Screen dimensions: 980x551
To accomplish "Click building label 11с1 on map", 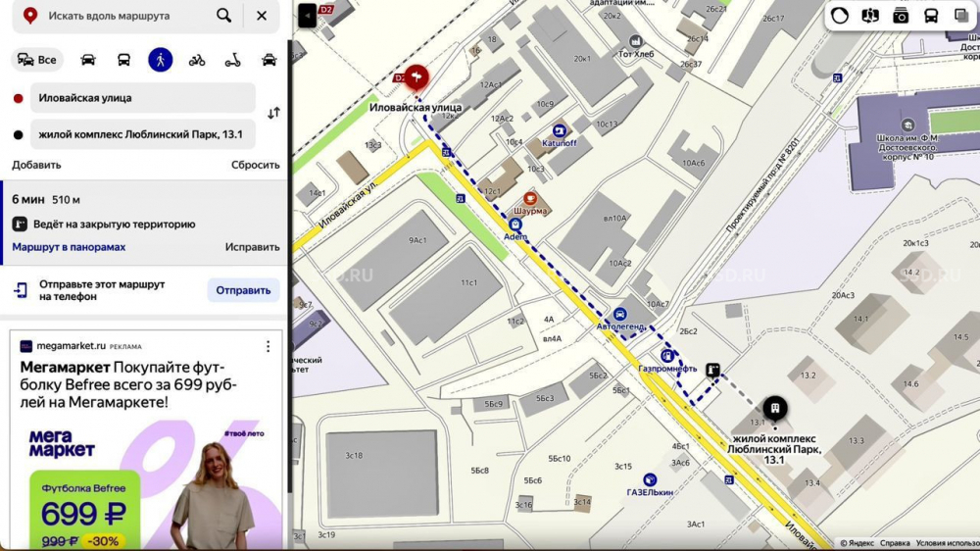I will tap(468, 282).
